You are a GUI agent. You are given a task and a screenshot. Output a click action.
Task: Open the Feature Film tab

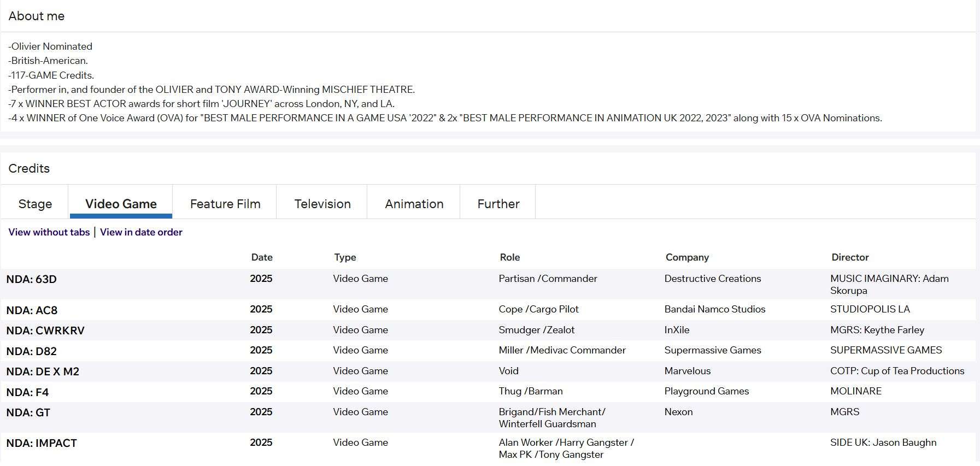tap(225, 203)
